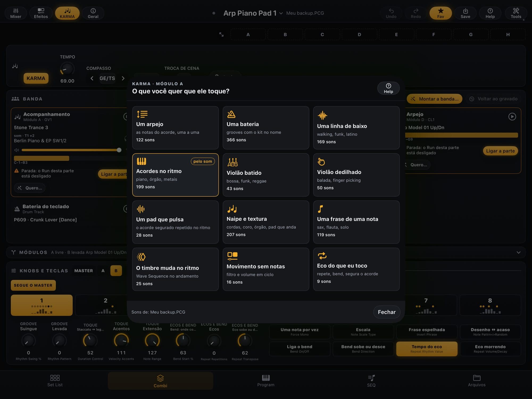The image size is (532, 399).
Task: Click the Save download icon
Action: [465, 13]
